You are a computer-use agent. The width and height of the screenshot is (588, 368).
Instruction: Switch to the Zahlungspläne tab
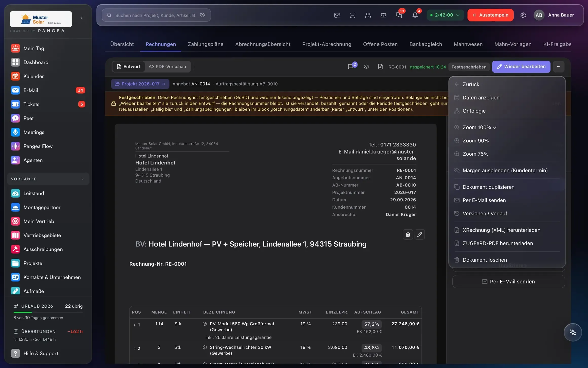coord(206,44)
